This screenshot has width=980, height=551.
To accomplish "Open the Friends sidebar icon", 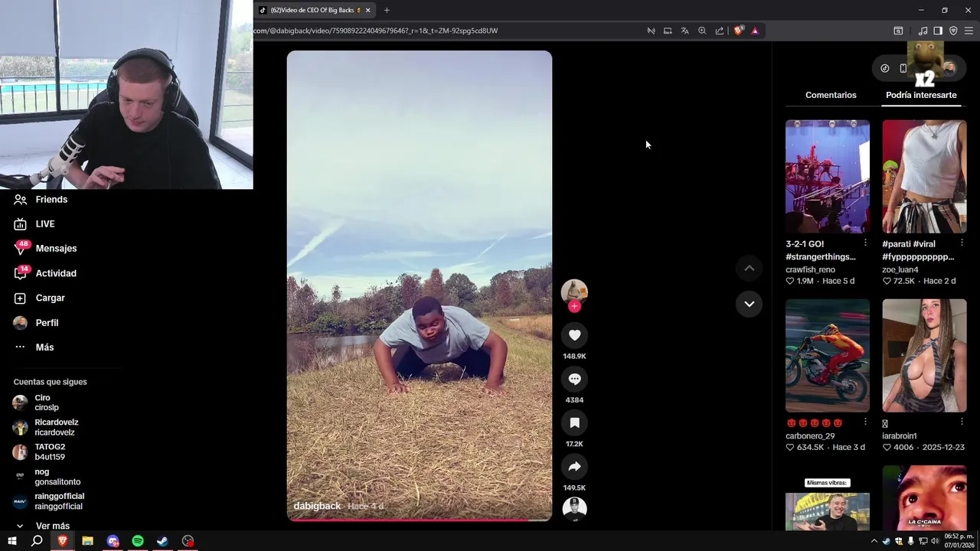I will tap(20, 199).
